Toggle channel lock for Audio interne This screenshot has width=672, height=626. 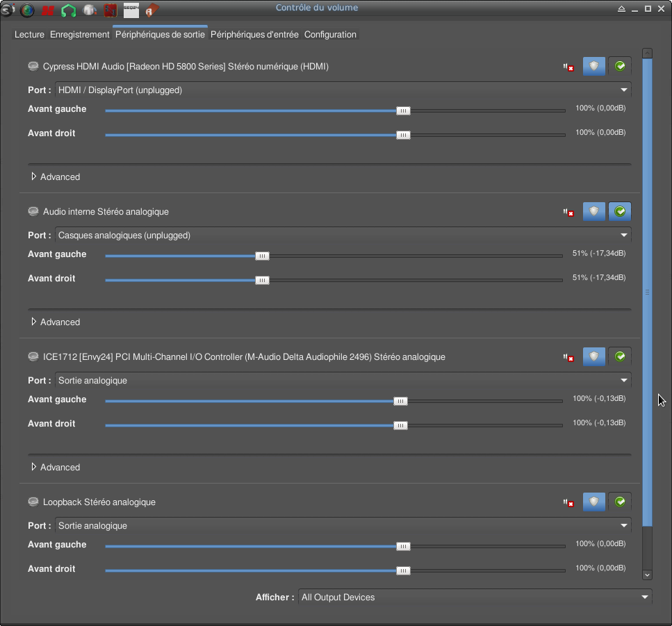(x=594, y=211)
